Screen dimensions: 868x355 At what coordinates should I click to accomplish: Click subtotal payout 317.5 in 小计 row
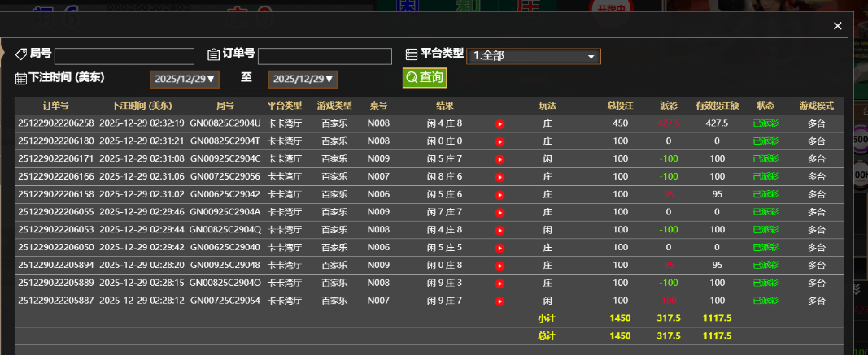pos(669,318)
